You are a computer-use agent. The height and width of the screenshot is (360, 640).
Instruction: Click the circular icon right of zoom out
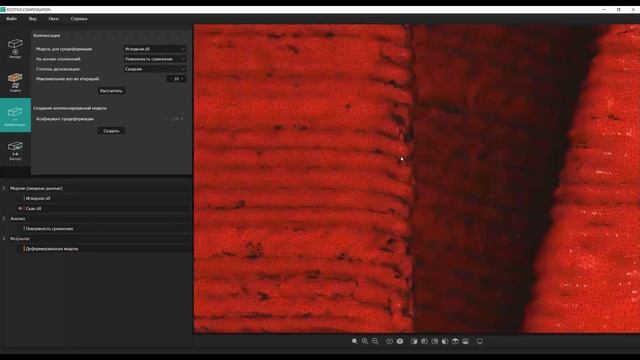click(389, 341)
